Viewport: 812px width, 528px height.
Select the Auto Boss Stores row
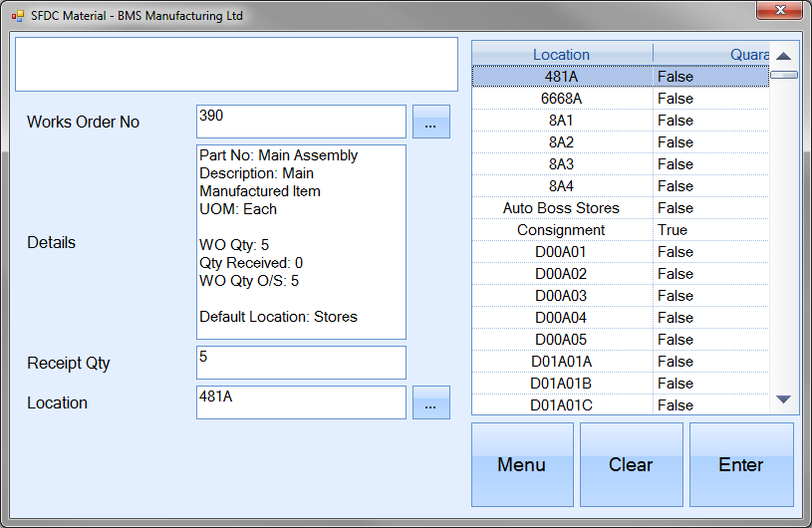coord(561,208)
